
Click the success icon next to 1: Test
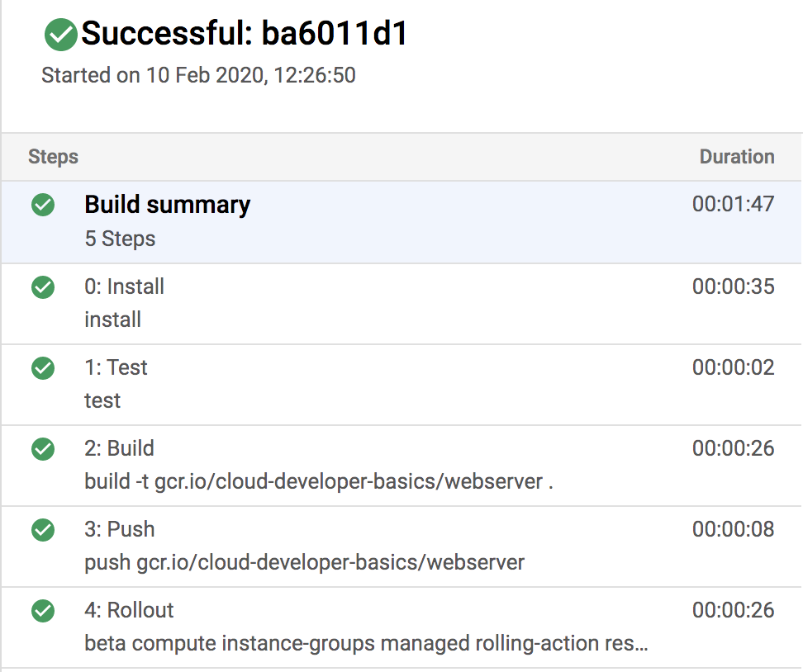[42, 368]
